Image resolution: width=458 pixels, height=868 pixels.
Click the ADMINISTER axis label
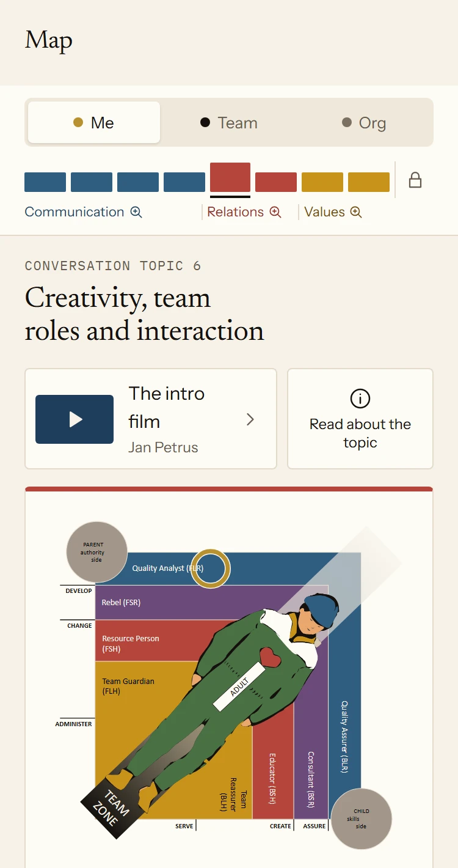[73, 724]
